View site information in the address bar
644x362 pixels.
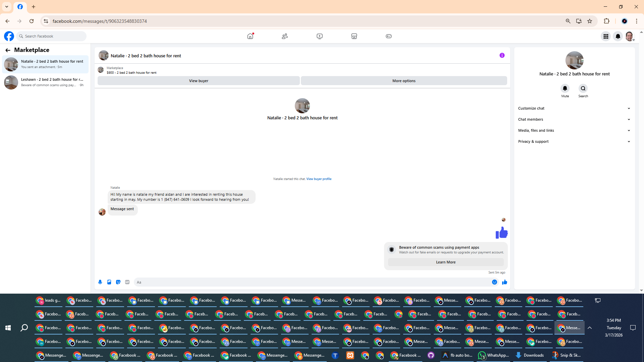[46, 21]
